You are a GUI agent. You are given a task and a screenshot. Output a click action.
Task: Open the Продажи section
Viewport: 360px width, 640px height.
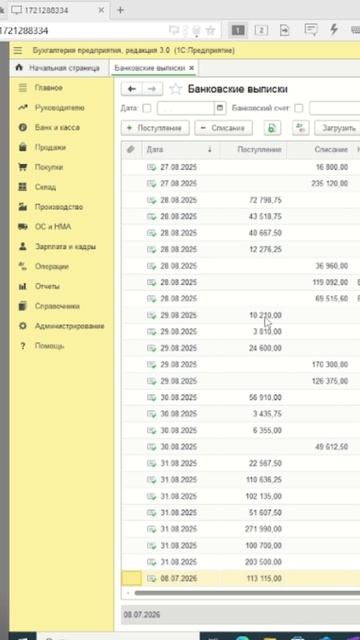point(50,147)
